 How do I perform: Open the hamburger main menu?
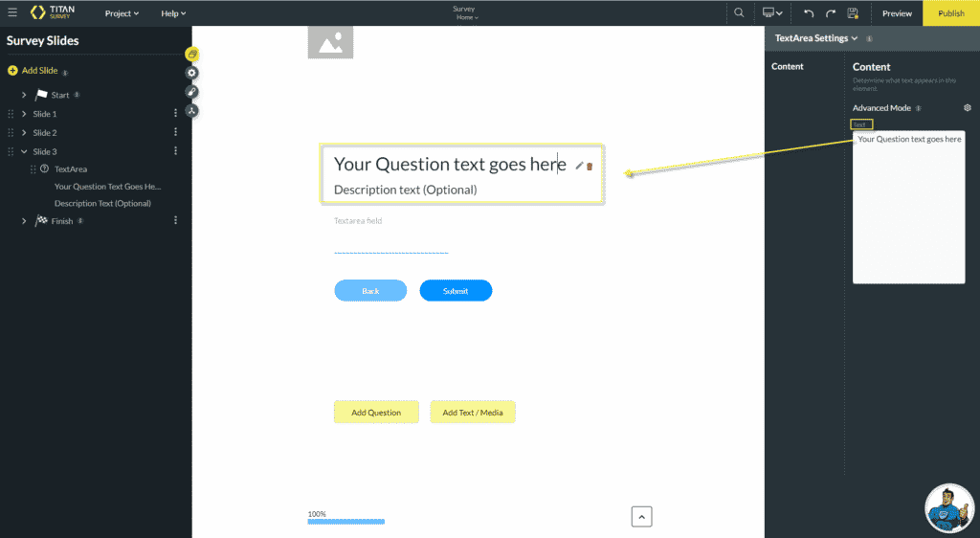(12, 12)
